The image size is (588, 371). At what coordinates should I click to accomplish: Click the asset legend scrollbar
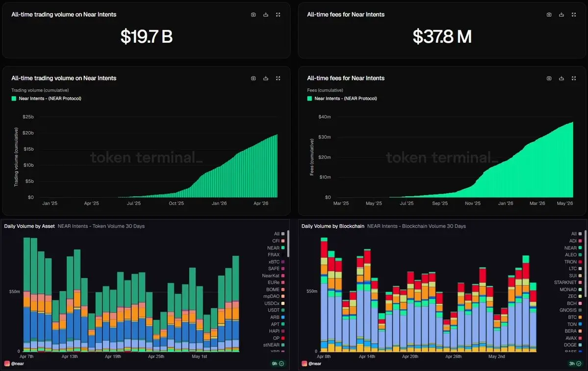point(288,244)
